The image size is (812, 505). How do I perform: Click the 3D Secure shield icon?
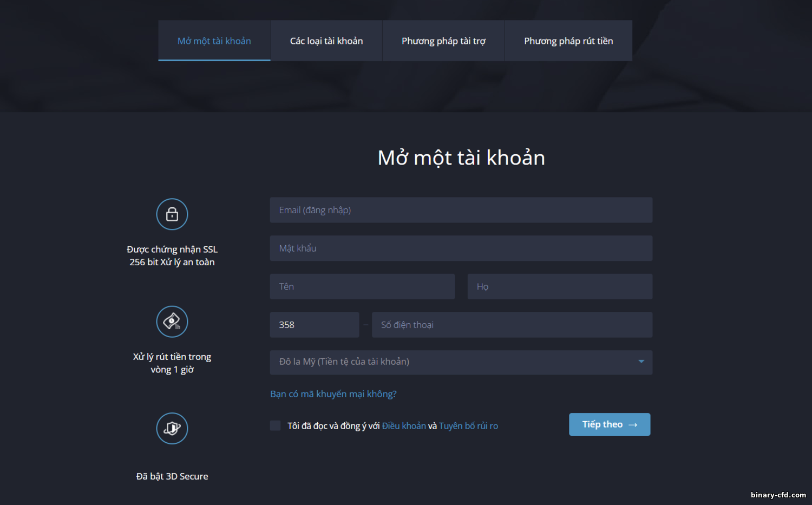coord(172,428)
